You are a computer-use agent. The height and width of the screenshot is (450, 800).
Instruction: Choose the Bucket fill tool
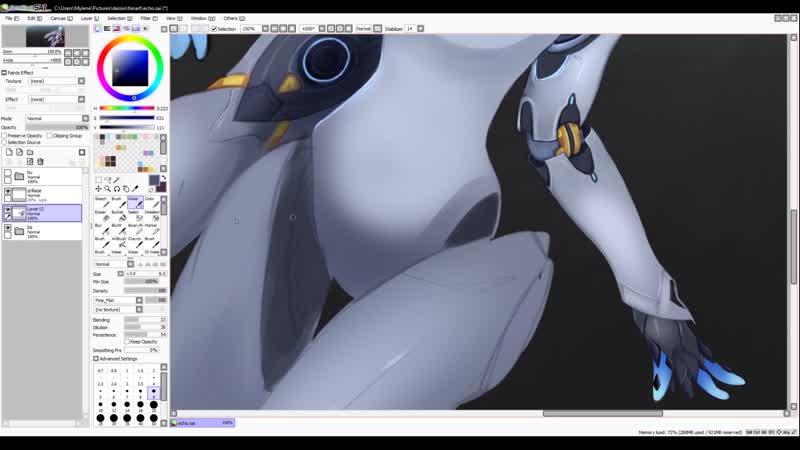pyautogui.click(x=118, y=216)
